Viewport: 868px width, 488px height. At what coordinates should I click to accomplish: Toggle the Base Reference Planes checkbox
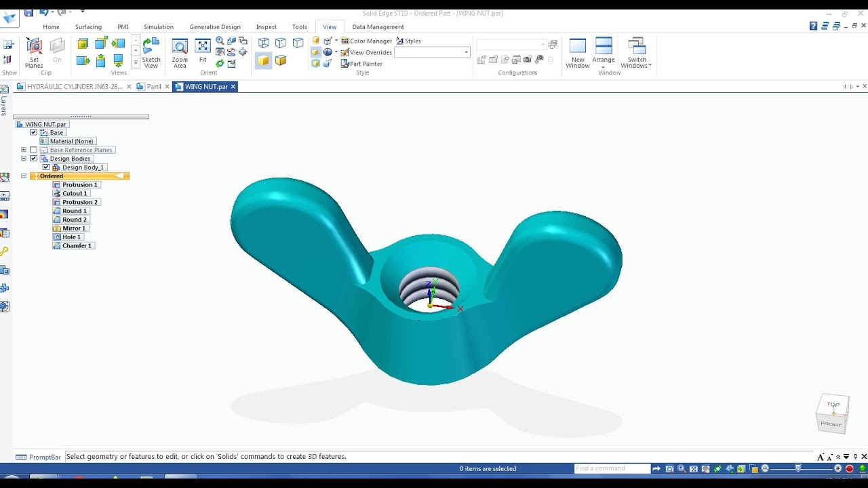pos(33,150)
